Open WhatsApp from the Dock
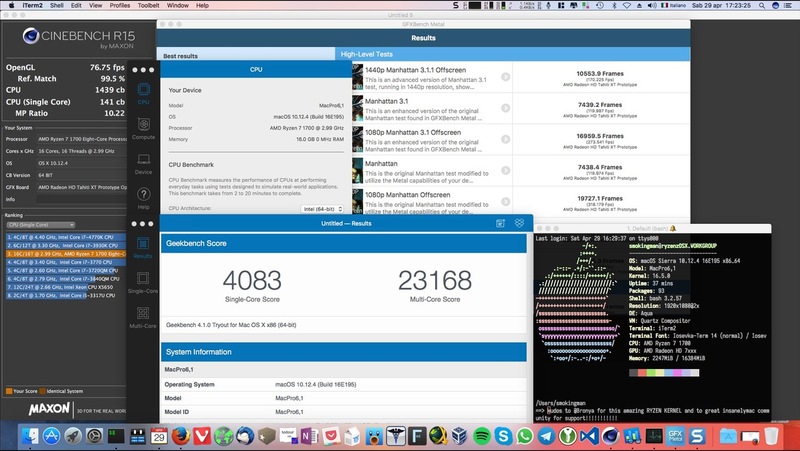The height and width of the screenshot is (451, 800). pos(524,436)
